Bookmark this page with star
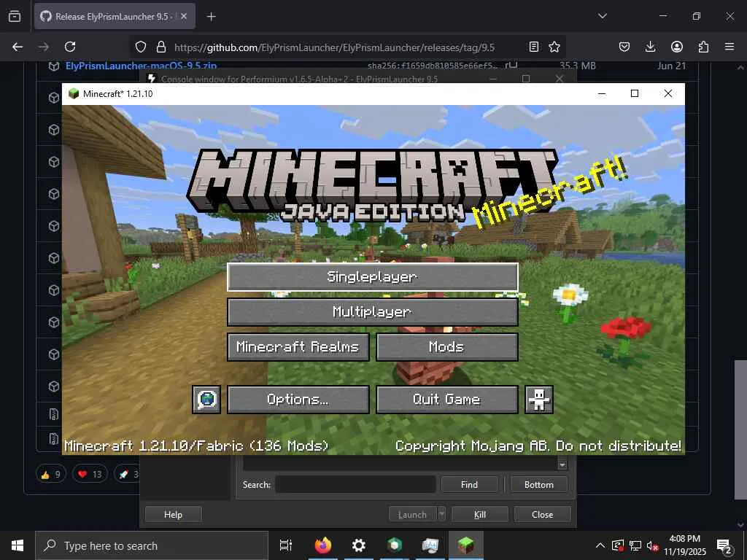747x560 pixels. tap(554, 47)
